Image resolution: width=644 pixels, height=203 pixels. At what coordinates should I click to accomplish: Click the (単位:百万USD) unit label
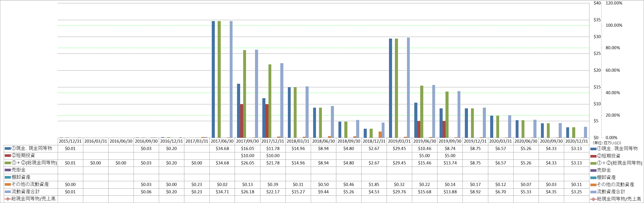pos(606,143)
